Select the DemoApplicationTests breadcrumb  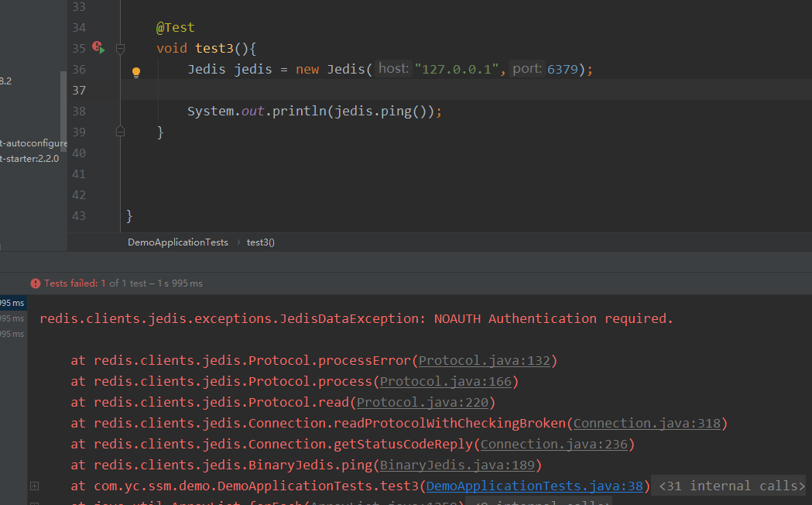pos(178,242)
